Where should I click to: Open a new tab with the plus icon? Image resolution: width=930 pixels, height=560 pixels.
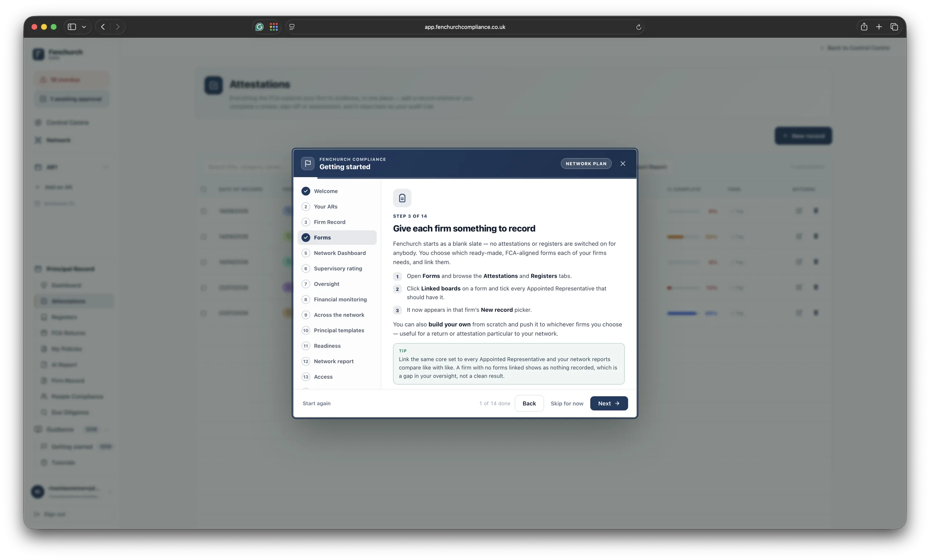tap(879, 27)
